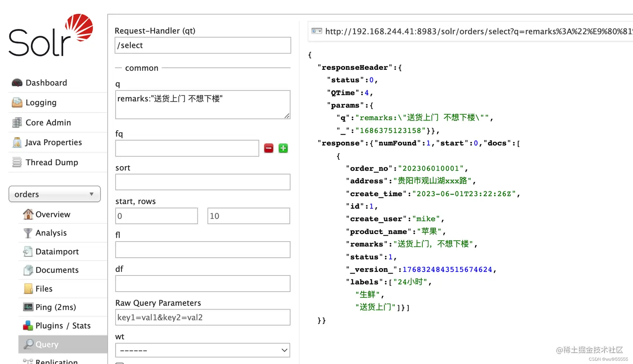
Task: Click the order_no value "202306010001"
Action: [x=431, y=168]
